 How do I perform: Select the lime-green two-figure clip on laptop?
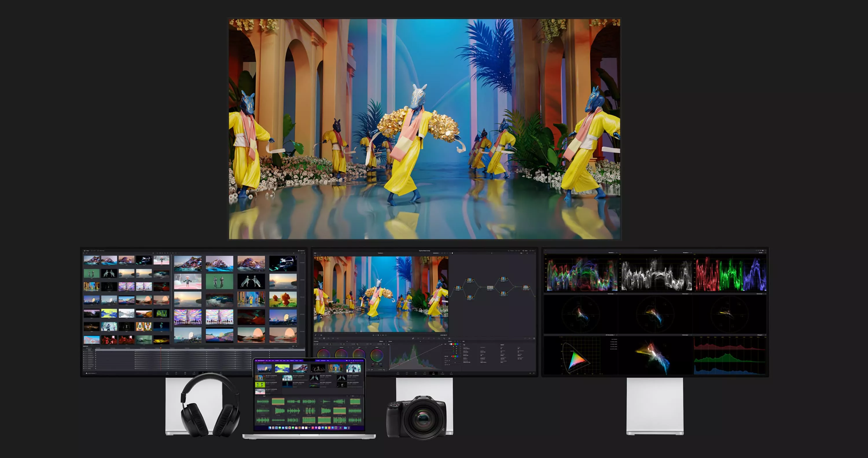tap(260, 385)
